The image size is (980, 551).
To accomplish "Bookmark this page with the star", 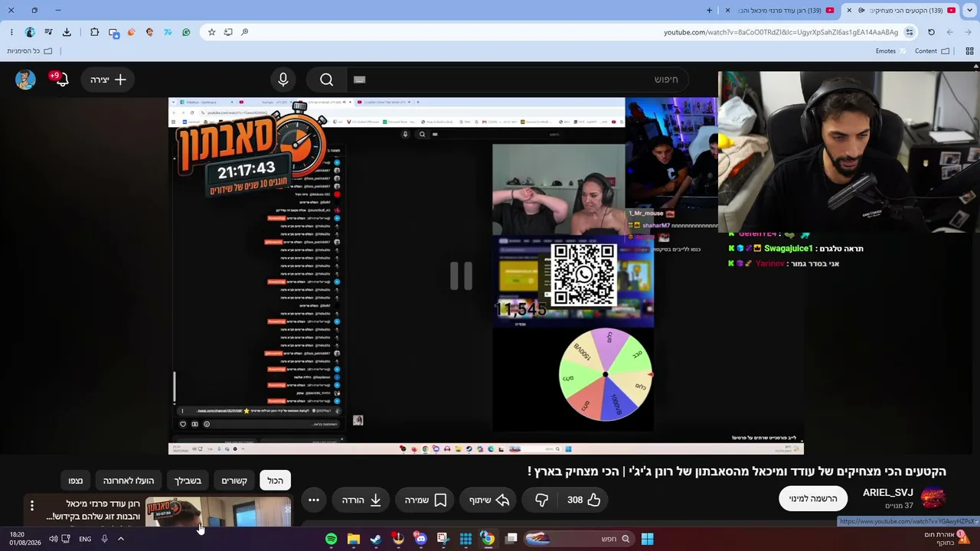I will 211,32.
